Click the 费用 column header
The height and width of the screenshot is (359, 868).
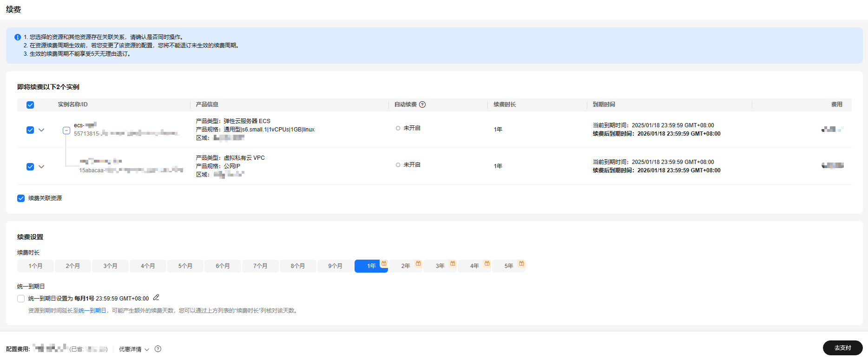pyautogui.click(x=837, y=104)
